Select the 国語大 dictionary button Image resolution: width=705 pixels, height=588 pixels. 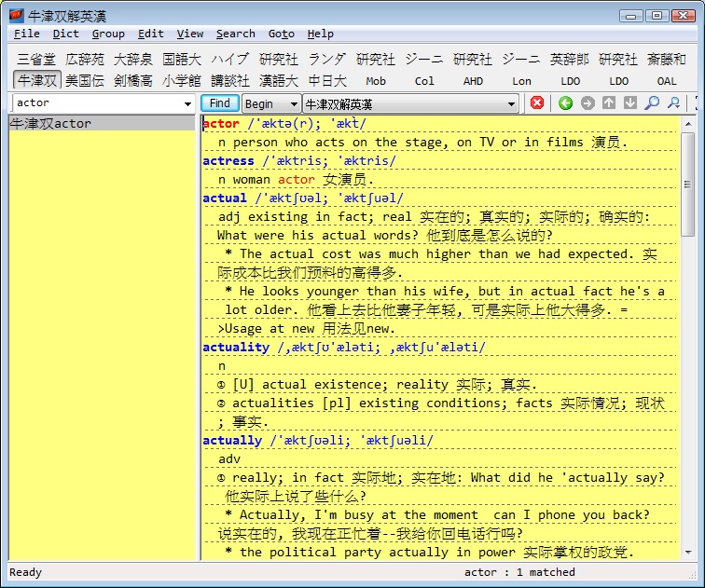182,59
